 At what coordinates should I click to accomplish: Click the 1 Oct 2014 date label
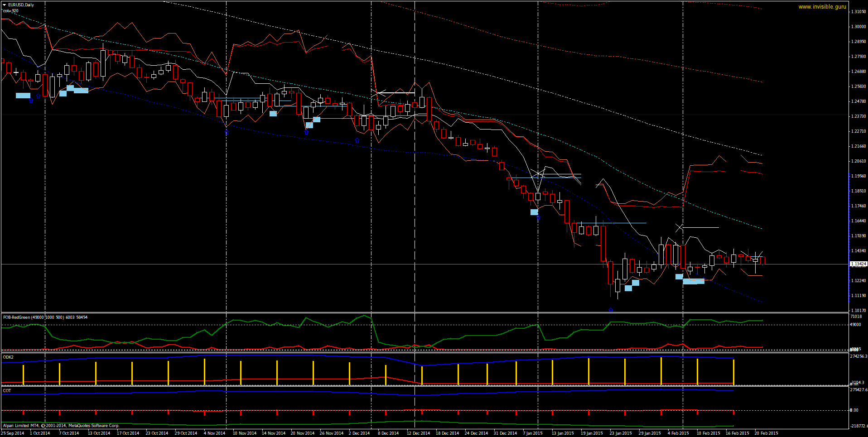click(40, 433)
